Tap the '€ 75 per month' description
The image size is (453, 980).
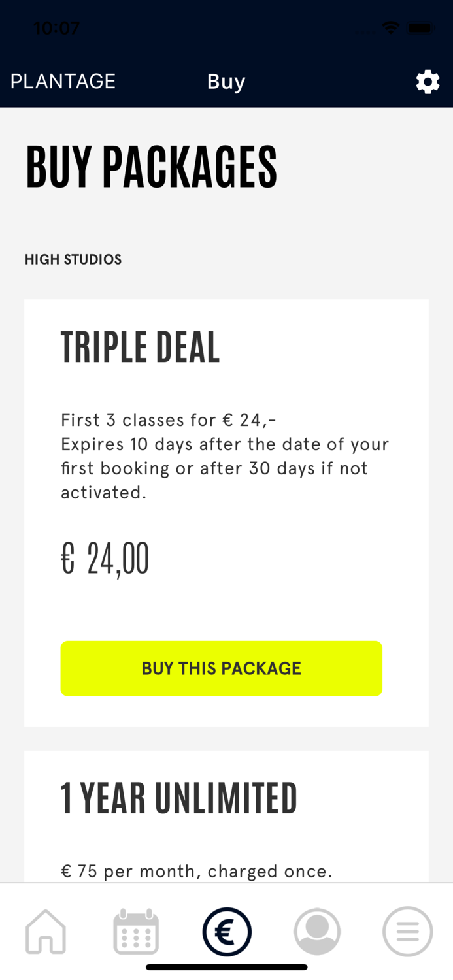coord(197,871)
